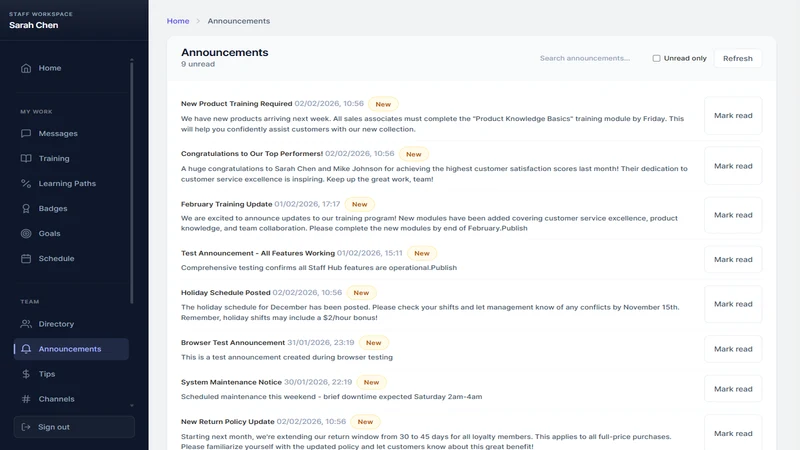Click New badge on System Maintenance Notice

coord(371,382)
